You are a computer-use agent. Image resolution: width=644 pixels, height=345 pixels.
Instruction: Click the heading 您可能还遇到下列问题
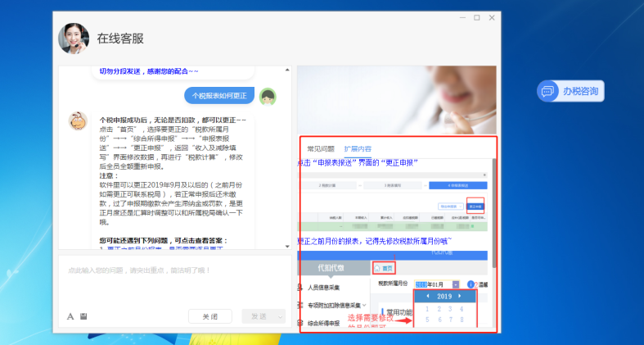pyautogui.click(x=164, y=241)
